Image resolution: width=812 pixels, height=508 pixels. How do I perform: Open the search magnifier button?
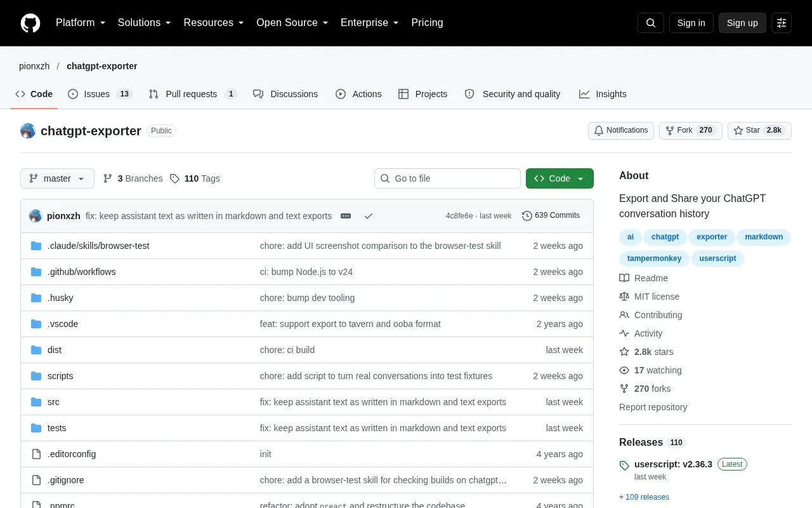651,23
